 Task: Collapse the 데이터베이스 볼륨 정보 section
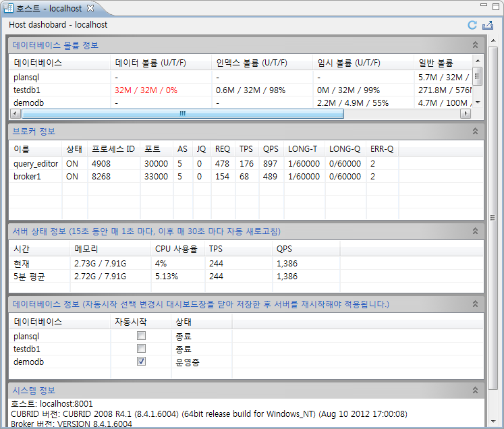click(x=475, y=45)
